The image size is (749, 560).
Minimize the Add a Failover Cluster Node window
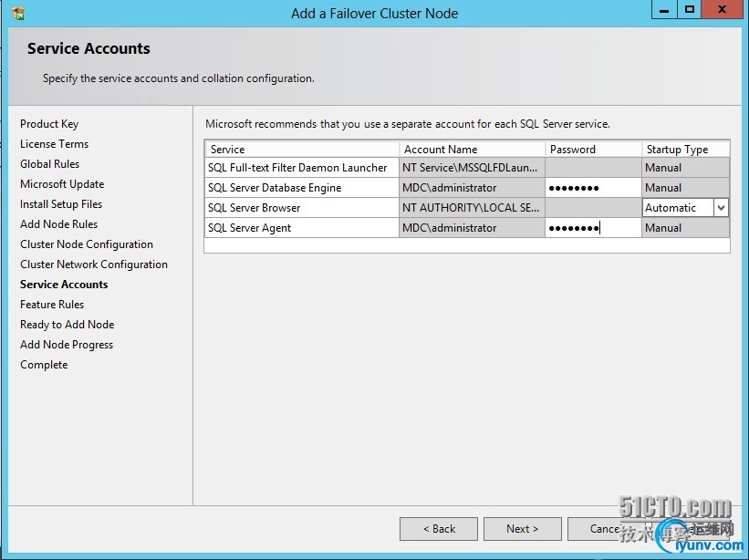click(x=664, y=9)
